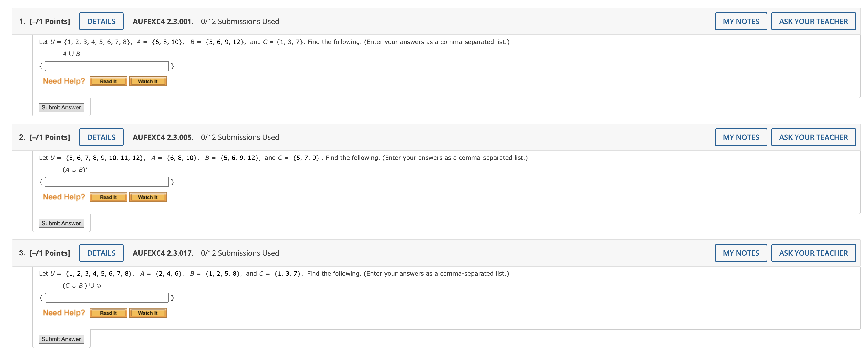Screen dimensions: 868x355
Task: Open DETAILS for question 2
Action: click(101, 137)
